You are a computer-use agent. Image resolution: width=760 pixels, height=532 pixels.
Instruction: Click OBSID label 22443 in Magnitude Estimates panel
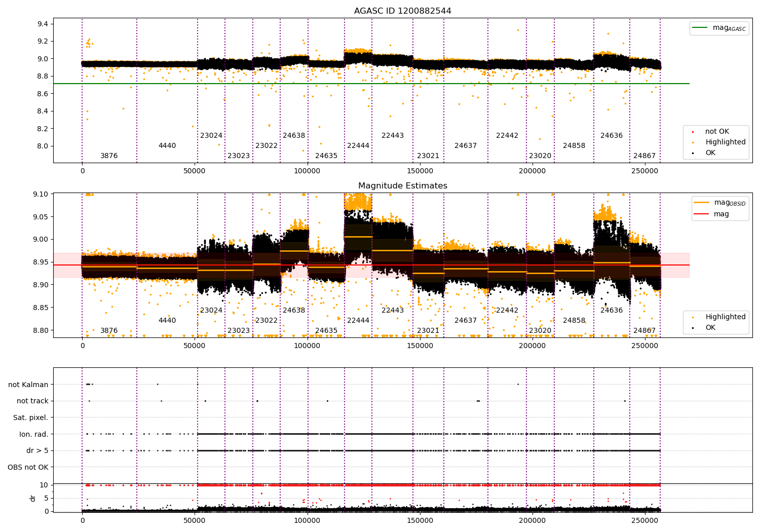coord(393,311)
